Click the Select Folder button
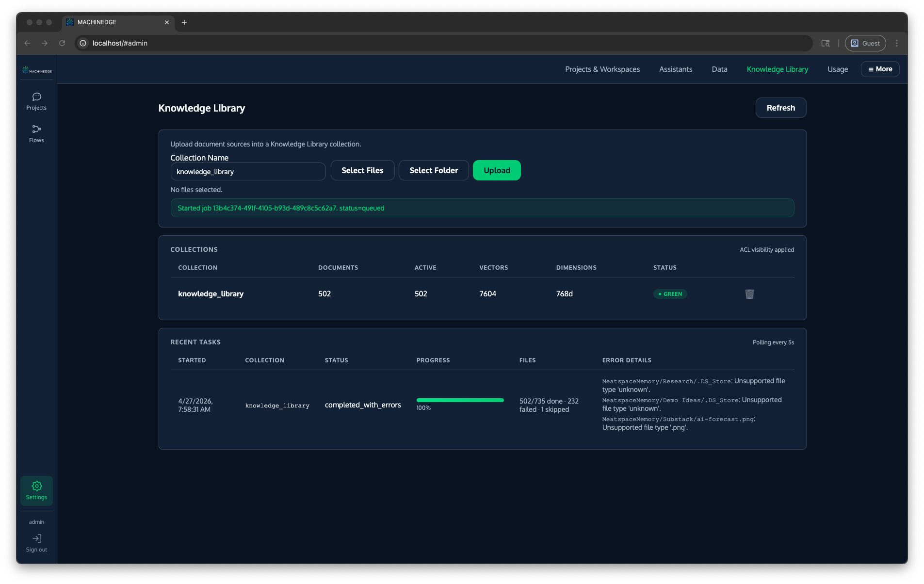924x584 pixels. coord(434,170)
